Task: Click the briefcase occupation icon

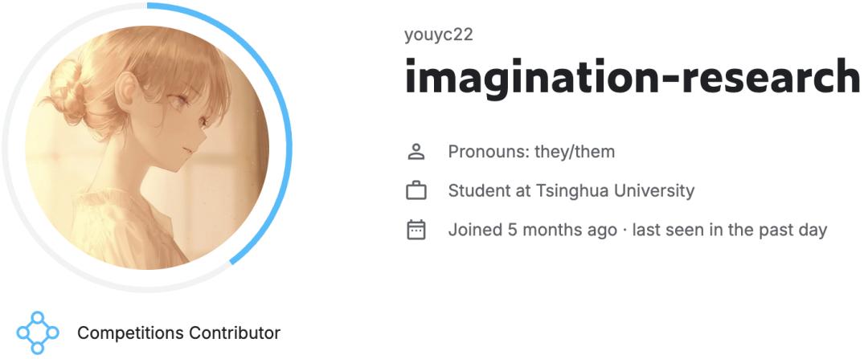Action: coord(416,191)
